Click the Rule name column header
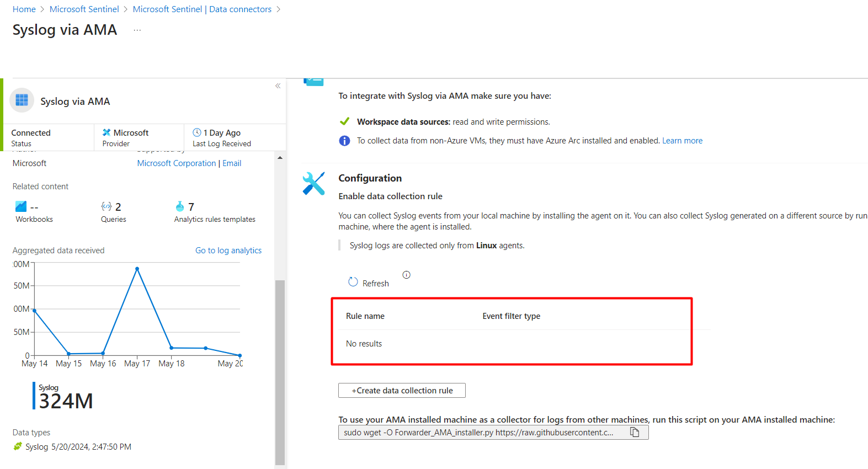 click(365, 316)
